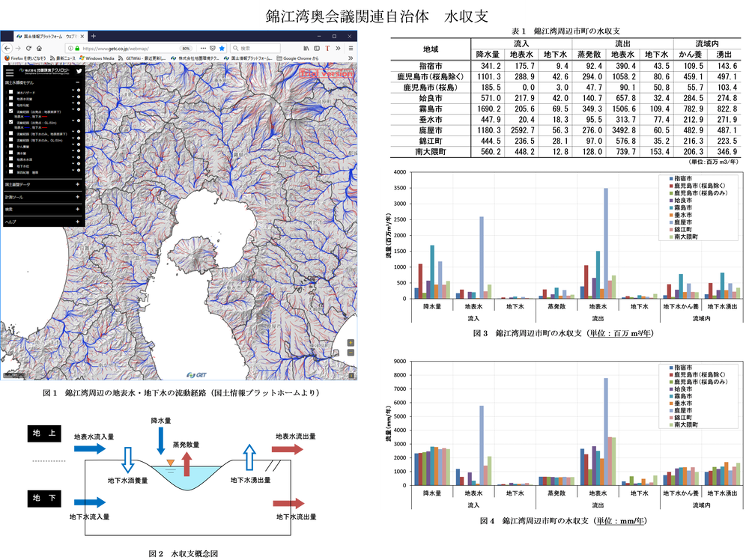Expand the chevron on the 地表水流量 row
Image resolution: width=749 pixels, height=560 pixels.
coord(73,97)
